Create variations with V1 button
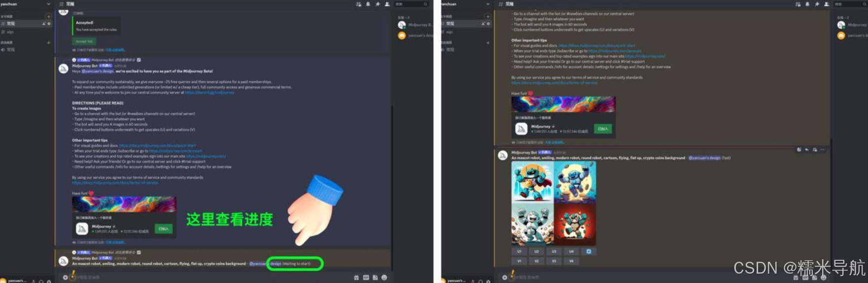Screen dimensions: 868x283 tap(519, 261)
